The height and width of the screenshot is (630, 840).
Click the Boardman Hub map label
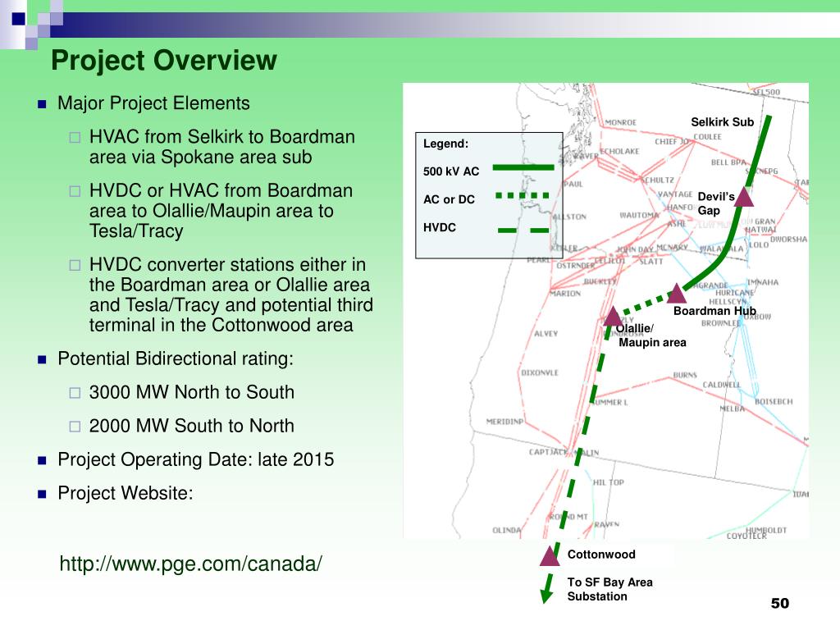click(x=714, y=311)
